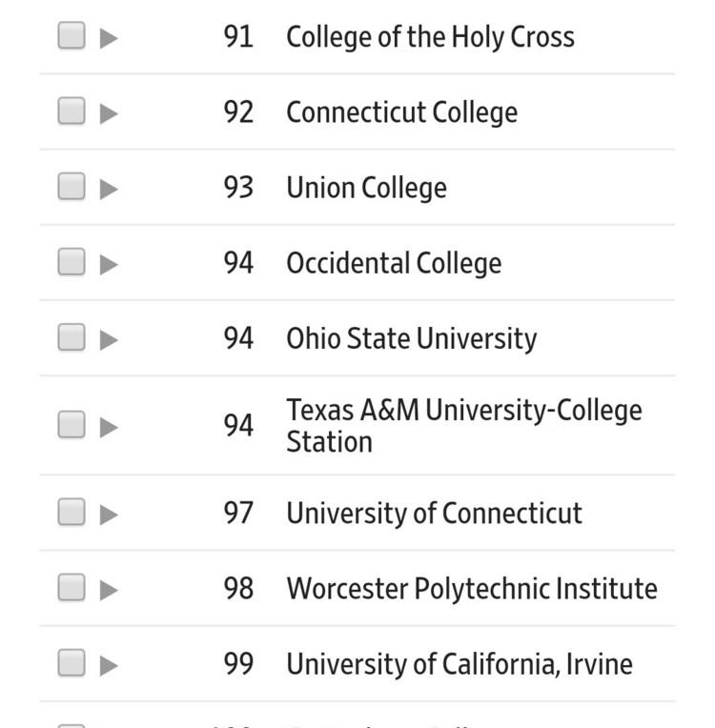Screen dimensions: 715x728
Task: Check the University of California, Irvine box
Action: 71,663
